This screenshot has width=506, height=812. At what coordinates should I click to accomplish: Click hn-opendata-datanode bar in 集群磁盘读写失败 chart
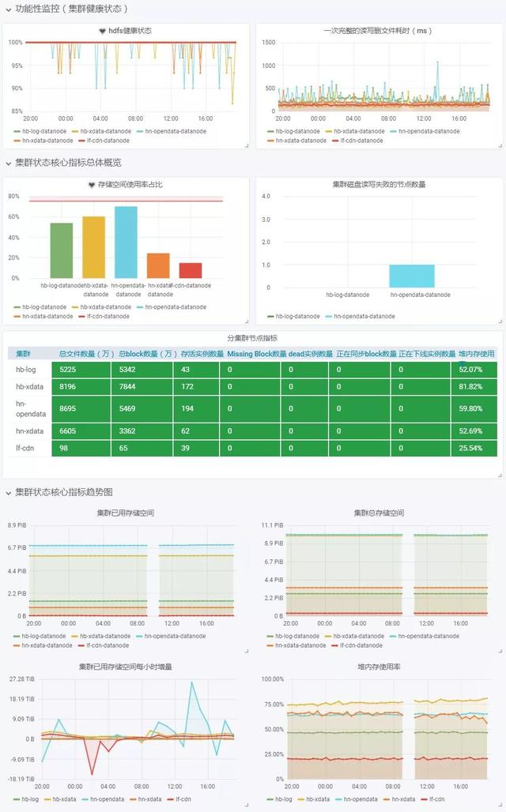click(x=412, y=276)
